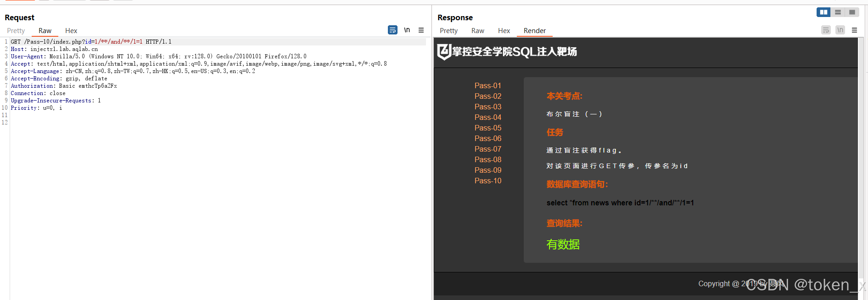Click the Accept-Encoding header line
868x300 pixels.
pyautogui.click(x=59, y=79)
